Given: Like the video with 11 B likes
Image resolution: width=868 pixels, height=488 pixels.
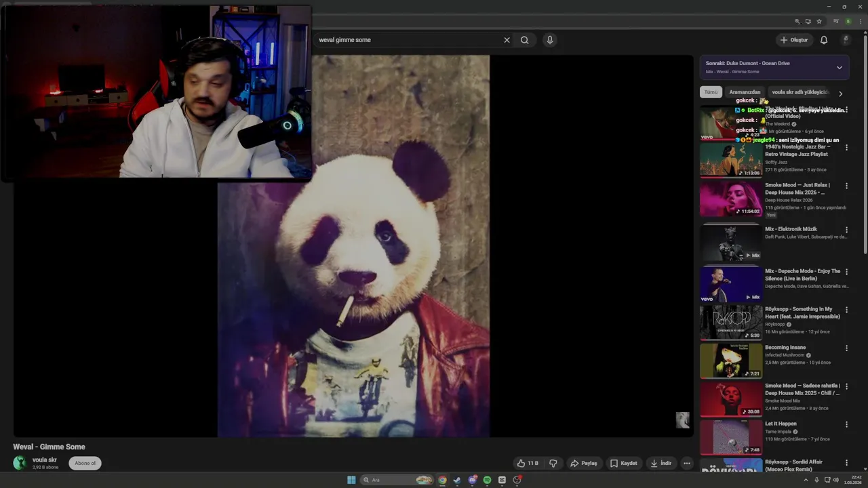Looking at the screenshot, I should pyautogui.click(x=528, y=464).
